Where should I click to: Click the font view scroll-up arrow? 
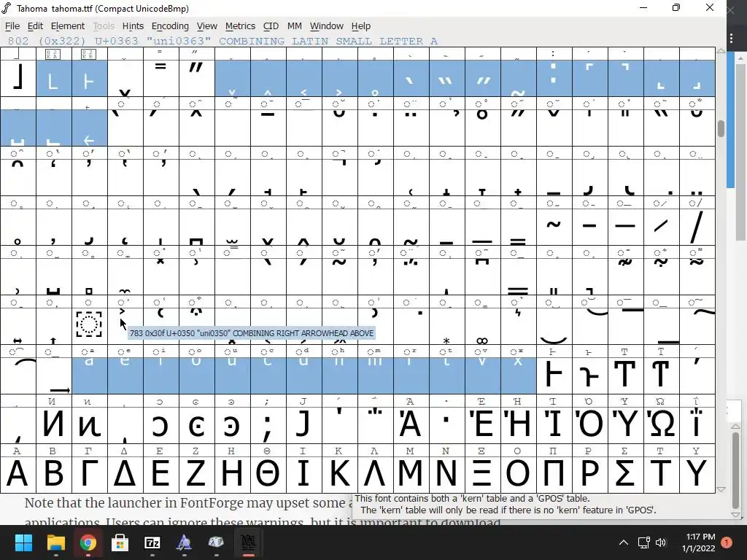pyautogui.click(x=721, y=50)
